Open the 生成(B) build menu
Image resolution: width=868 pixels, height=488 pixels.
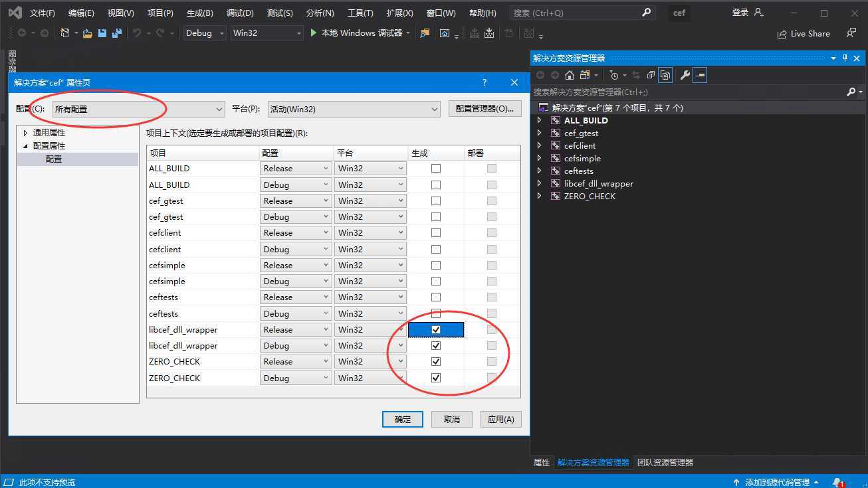[x=199, y=13]
